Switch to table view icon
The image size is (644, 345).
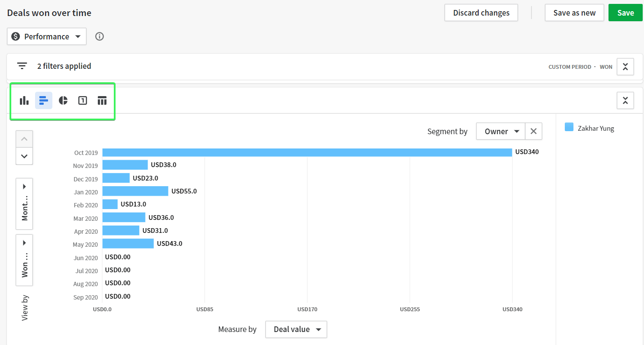click(102, 100)
